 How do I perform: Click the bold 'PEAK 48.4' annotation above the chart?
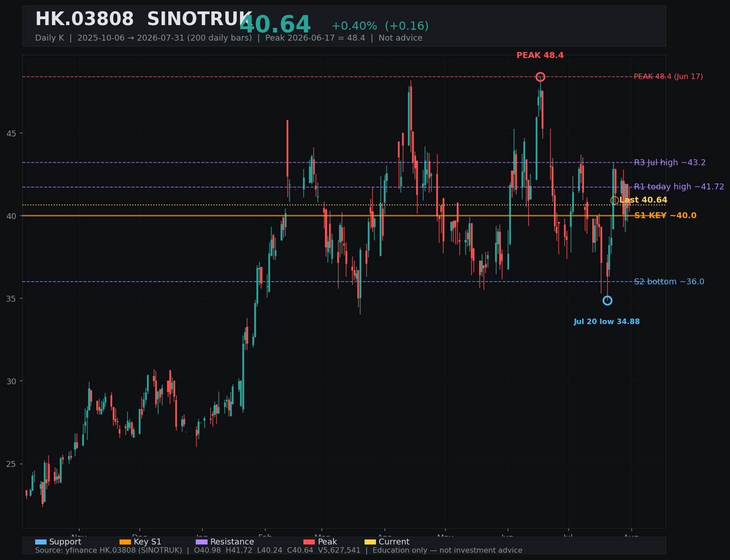point(540,56)
